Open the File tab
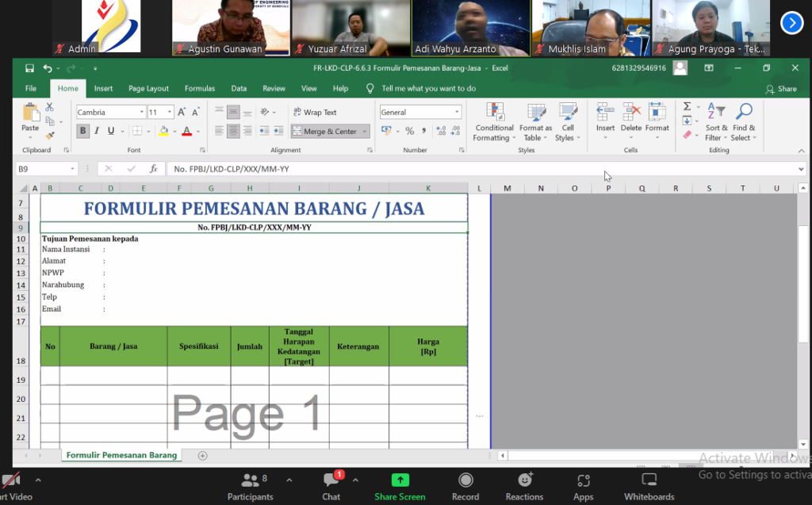The width and height of the screenshot is (812, 505). click(31, 89)
